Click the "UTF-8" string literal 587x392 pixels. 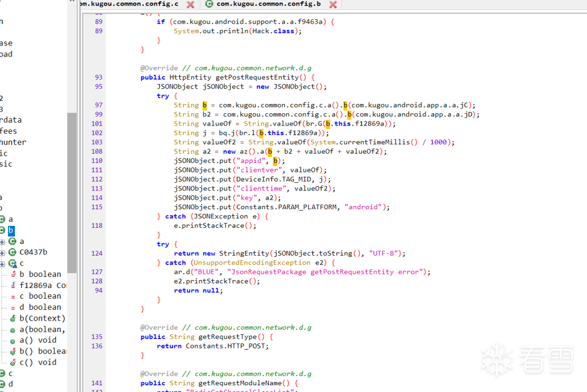(x=383, y=254)
